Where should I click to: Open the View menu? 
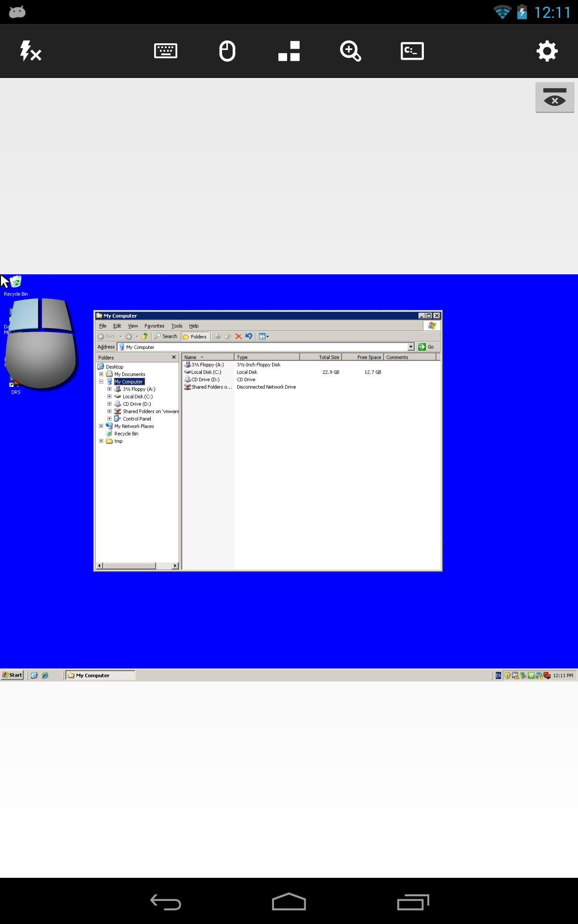[x=133, y=326]
